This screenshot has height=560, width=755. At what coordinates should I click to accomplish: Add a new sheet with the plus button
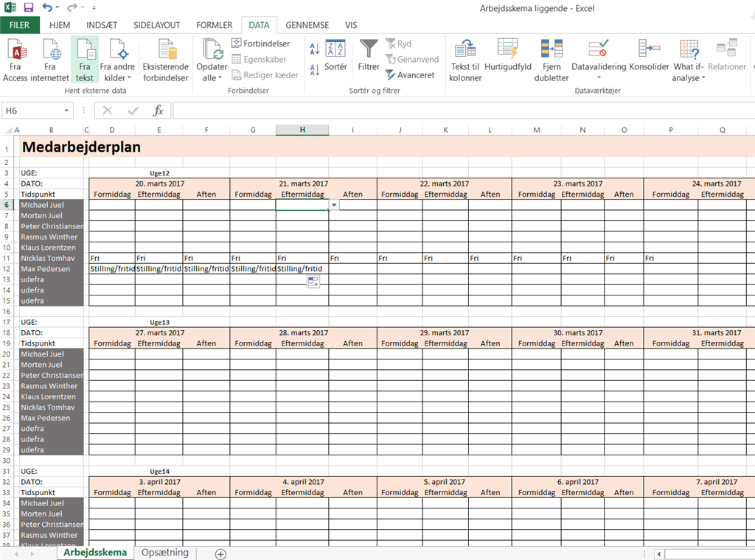(220, 554)
